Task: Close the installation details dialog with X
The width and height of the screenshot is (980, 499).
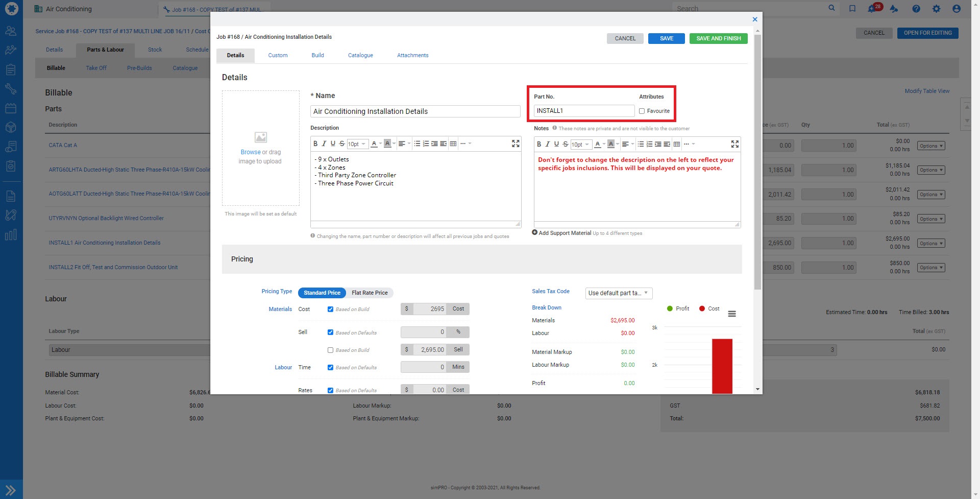Action: tap(755, 19)
